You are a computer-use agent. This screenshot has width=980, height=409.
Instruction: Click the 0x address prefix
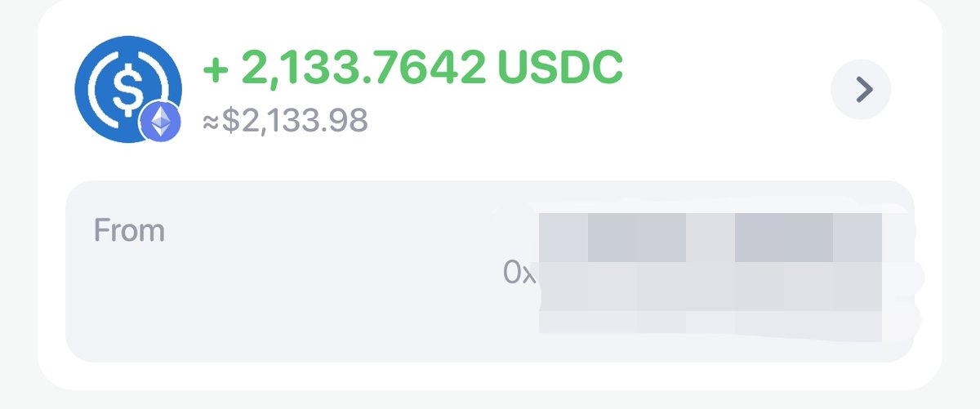[519, 273]
